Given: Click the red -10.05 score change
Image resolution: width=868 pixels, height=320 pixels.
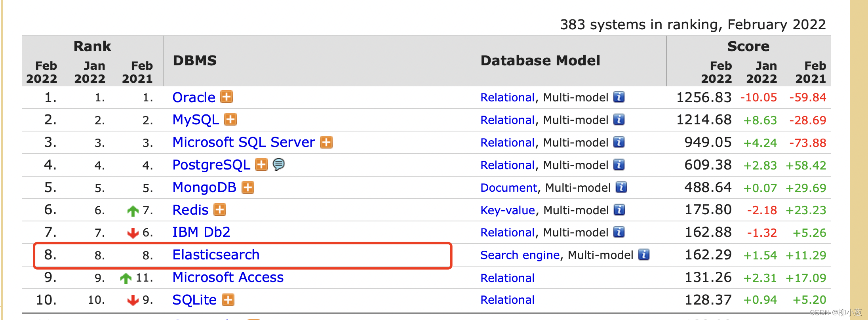Looking at the screenshot, I should click(759, 97).
